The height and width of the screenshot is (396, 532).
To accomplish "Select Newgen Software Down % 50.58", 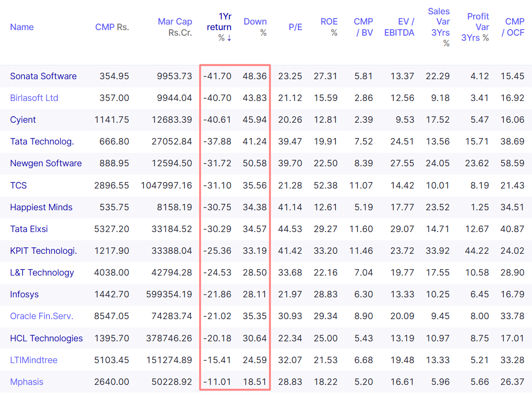I will (255, 163).
